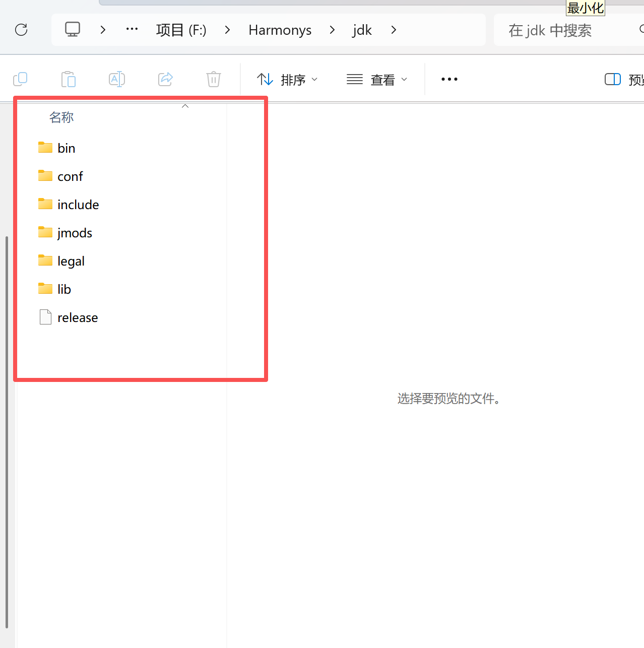Toggle name column sort direction chevron
The height and width of the screenshot is (648, 644).
[x=184, y=106]
